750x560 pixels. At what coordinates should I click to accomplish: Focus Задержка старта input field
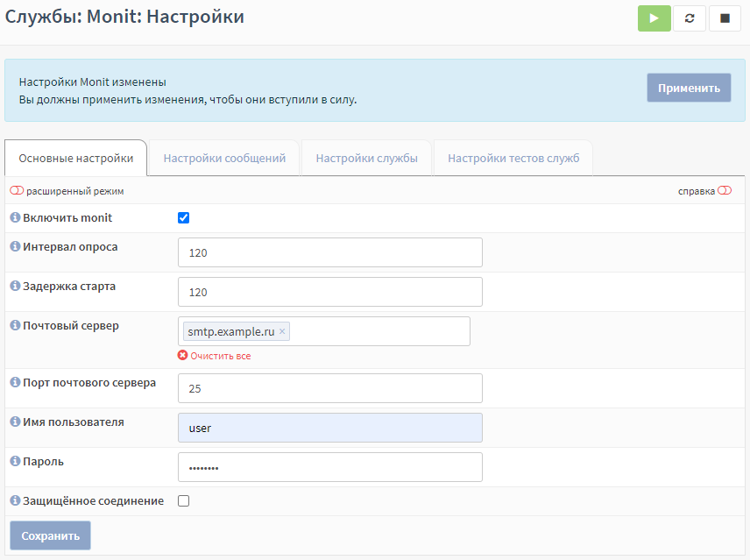pyautogui.click(x=330, y=292)
